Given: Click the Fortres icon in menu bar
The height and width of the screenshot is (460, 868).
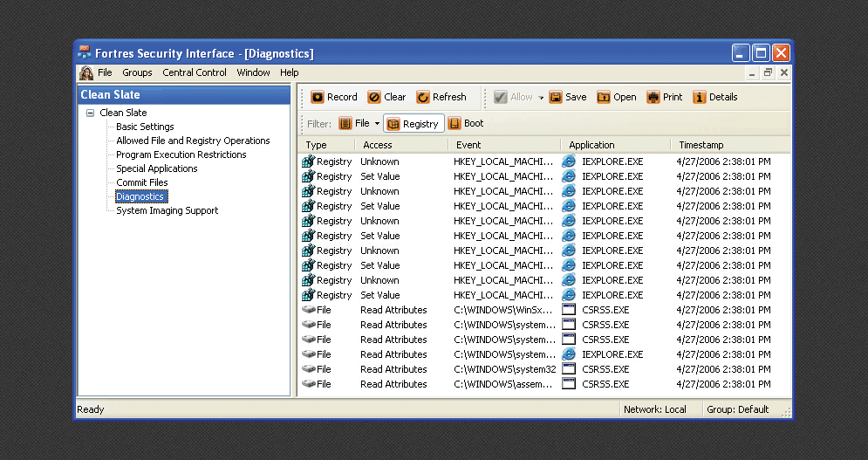Looking at the screenshot, I should [86, 72].
